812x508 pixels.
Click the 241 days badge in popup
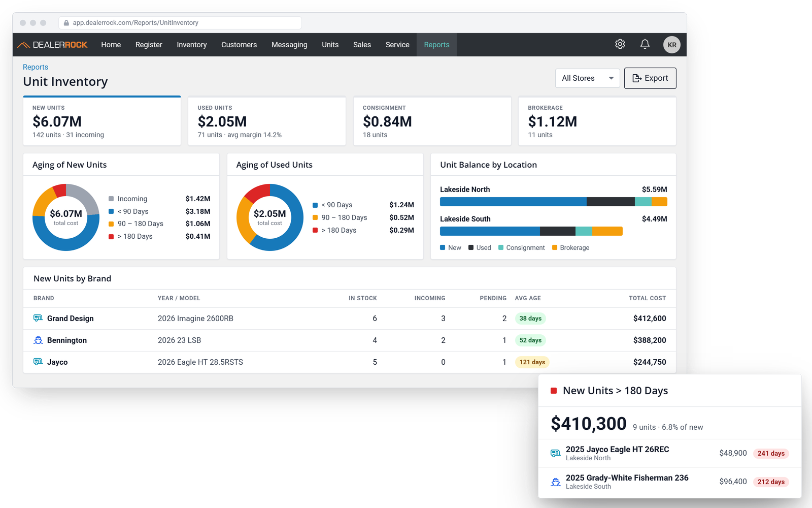tap(771, 453)
